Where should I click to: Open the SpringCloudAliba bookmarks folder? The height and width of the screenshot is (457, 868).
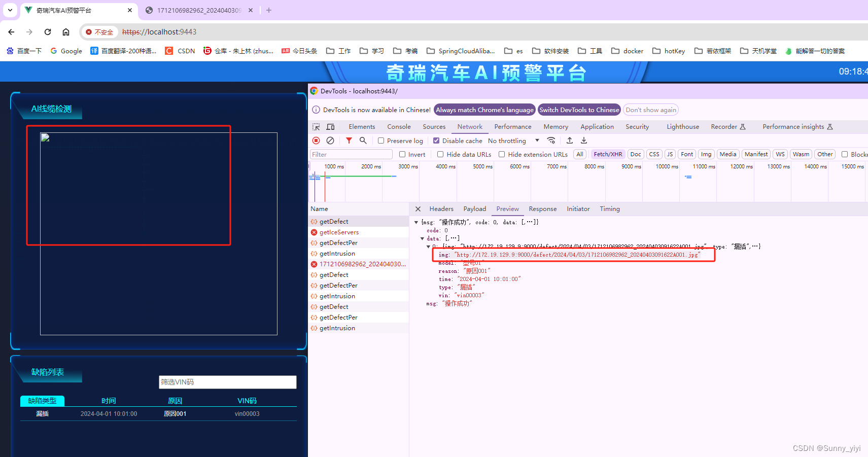[x=461, y=51]
